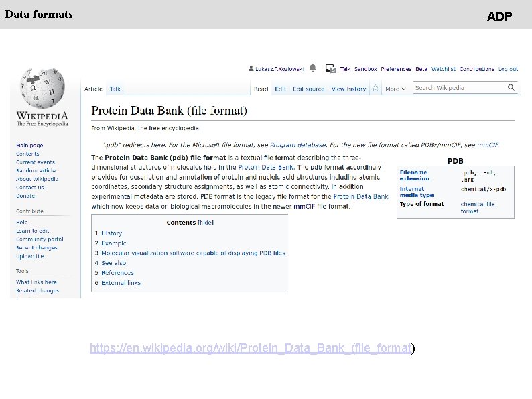This screenshot has height=399, width=532.
Task: Jump to History section in contents
Action: point(112,233)
